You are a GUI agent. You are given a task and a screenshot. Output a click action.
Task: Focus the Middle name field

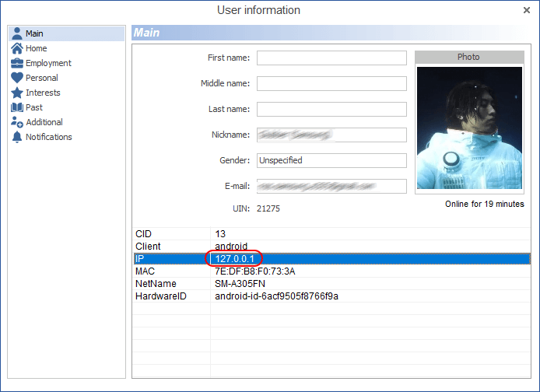point(331,84)
